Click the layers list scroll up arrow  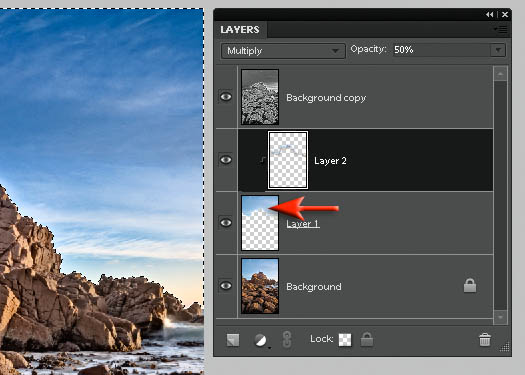(x=500, y=74)
